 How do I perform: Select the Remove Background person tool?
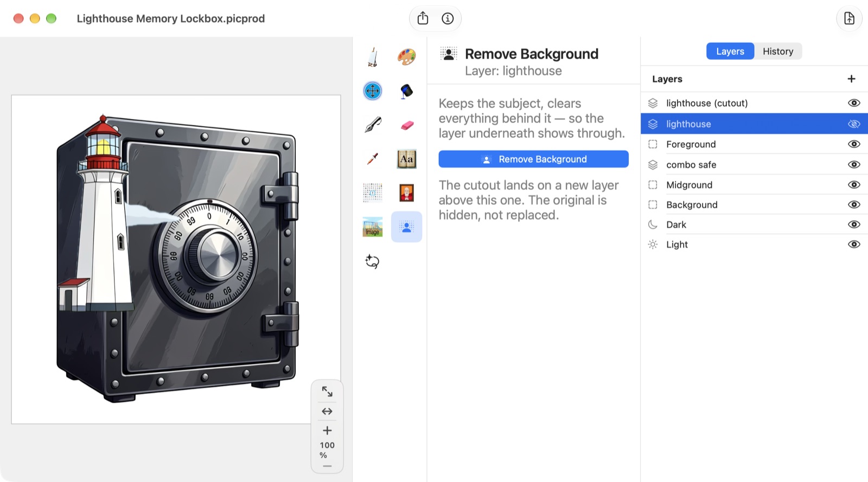pos(406,227)
